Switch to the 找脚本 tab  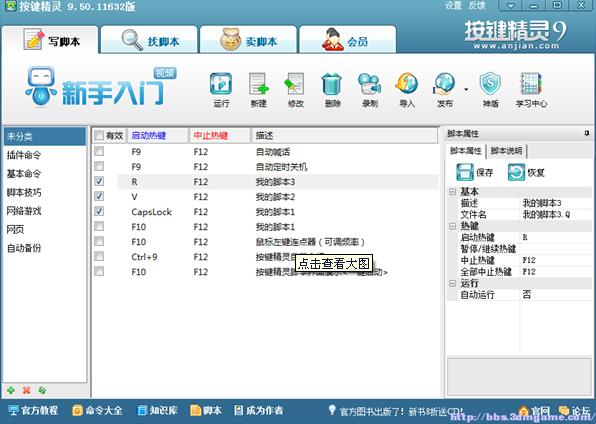coord(149,40)
